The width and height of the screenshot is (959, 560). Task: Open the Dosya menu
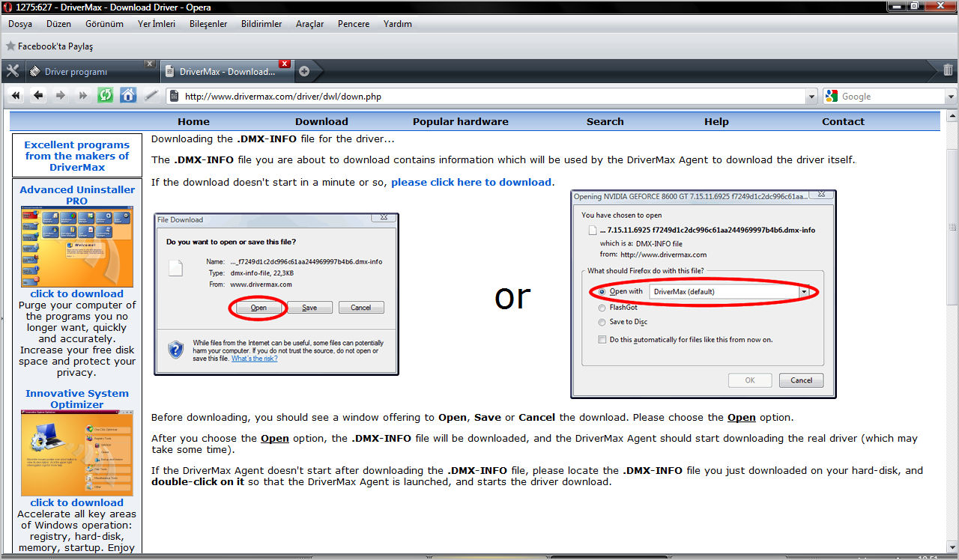point(20,24)
